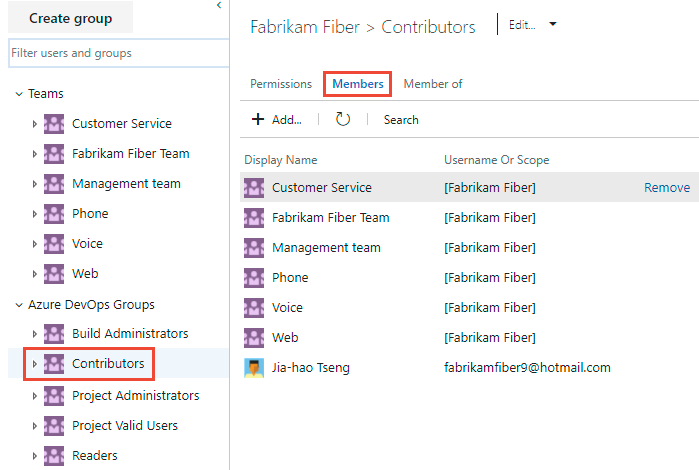Switch to the Members tab
This screenshot has height=470, width=699.
[x=358, y=84]
